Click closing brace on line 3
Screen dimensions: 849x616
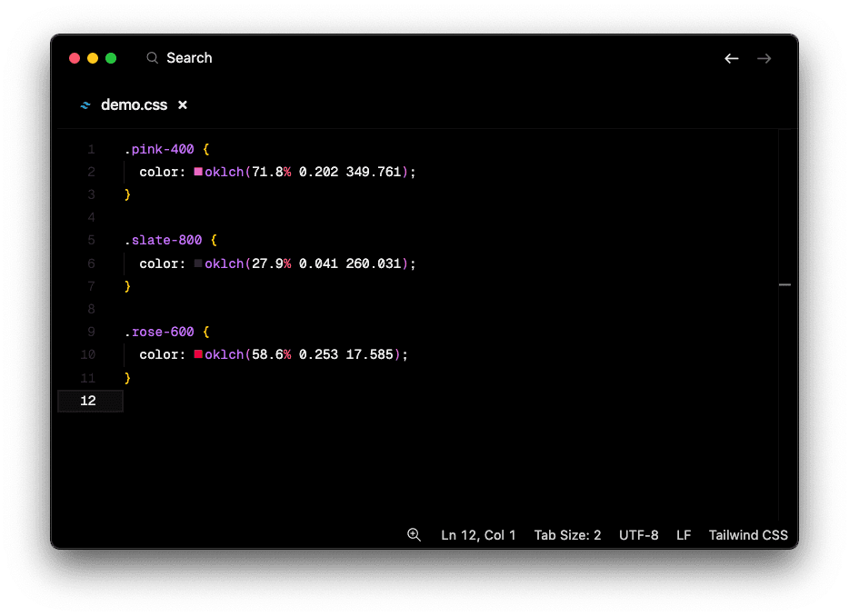point(128,194)
